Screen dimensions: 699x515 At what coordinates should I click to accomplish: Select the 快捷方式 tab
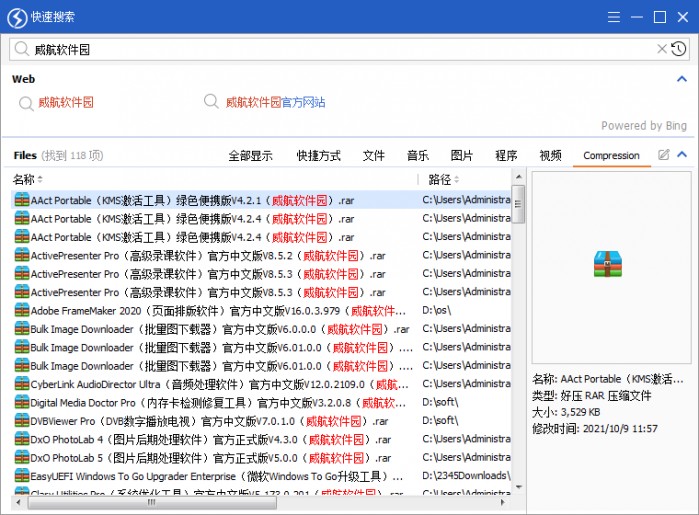318,156
